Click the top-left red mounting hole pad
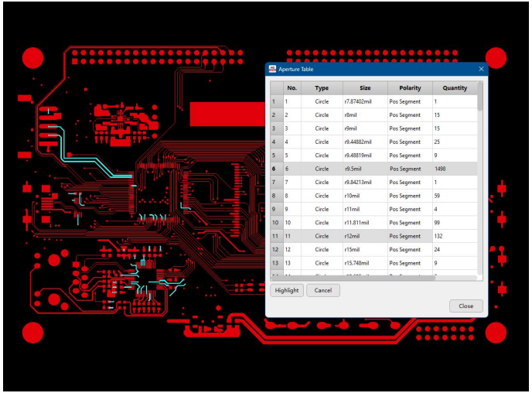 [32, 57]
